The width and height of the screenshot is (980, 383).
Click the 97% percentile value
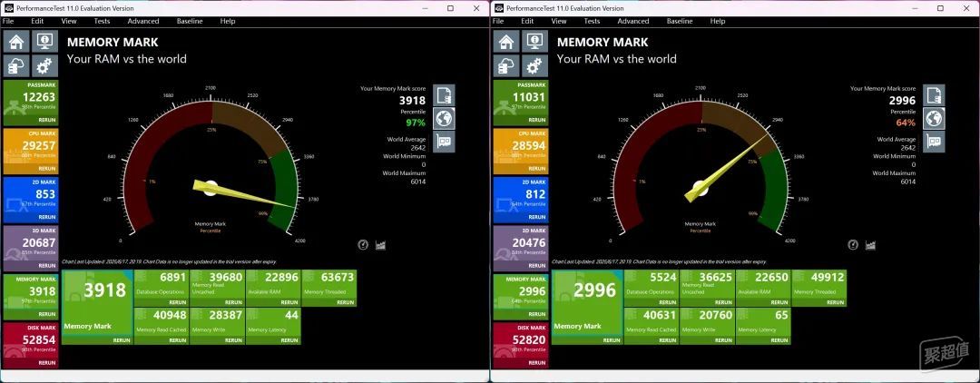tap(416, 123)
